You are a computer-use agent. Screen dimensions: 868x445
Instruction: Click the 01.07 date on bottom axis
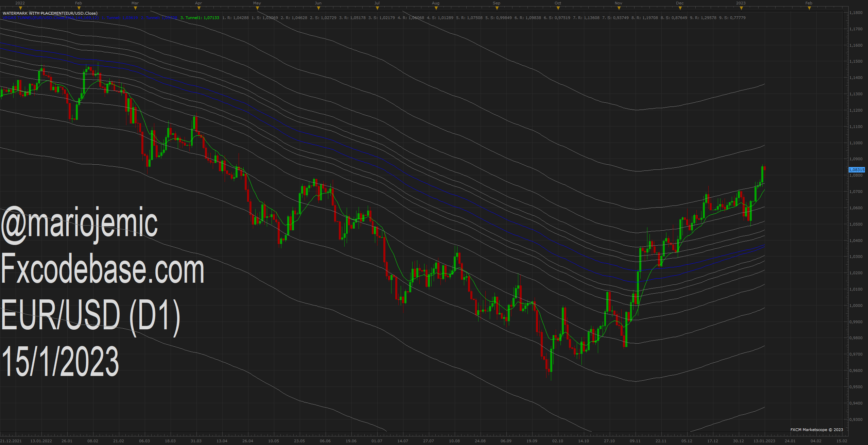pyautogui.click(x=377, y=441)
